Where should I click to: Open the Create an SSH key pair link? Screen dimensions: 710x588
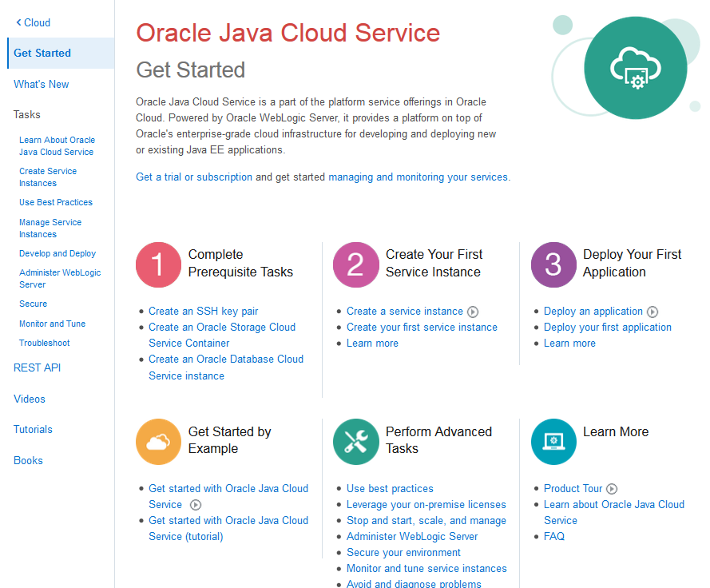tap(204, 311)
